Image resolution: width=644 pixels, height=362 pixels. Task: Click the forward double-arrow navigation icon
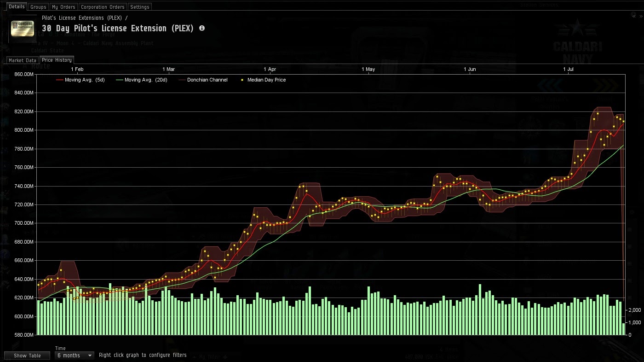click(x=641, y=16)
